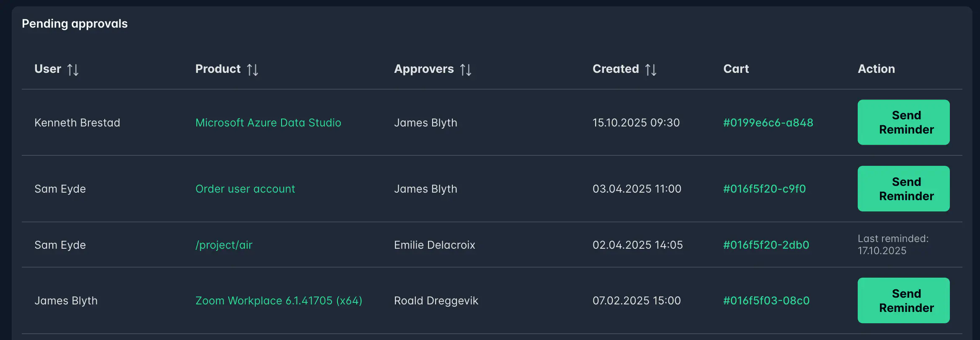Screen dimensions: 980x340
Task: View cart #016f5f03-08c0
Action: [766, 300]
